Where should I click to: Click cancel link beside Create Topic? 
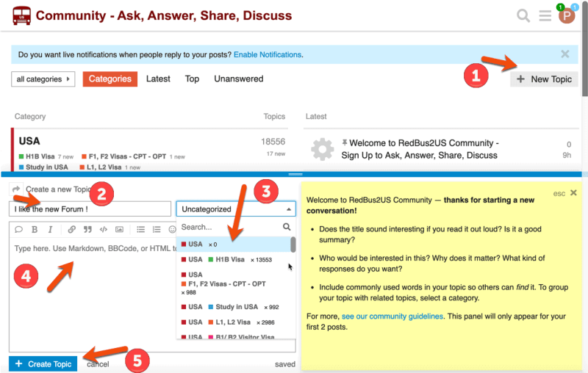coord(98,364)
